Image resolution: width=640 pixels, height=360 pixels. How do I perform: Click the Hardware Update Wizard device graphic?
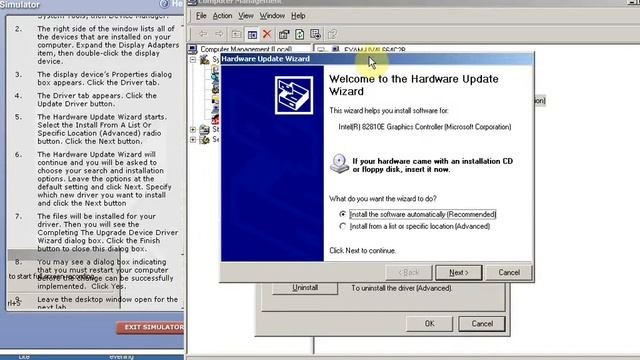point(294,95)
